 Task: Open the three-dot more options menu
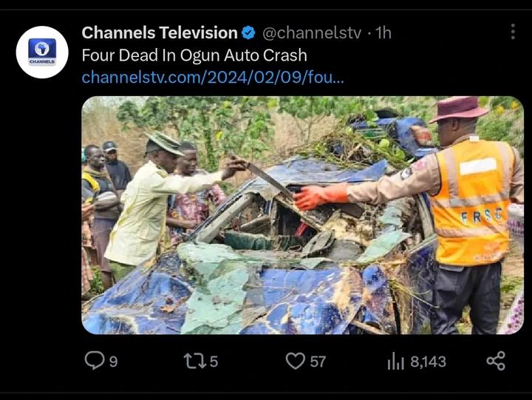coord(513,32)
